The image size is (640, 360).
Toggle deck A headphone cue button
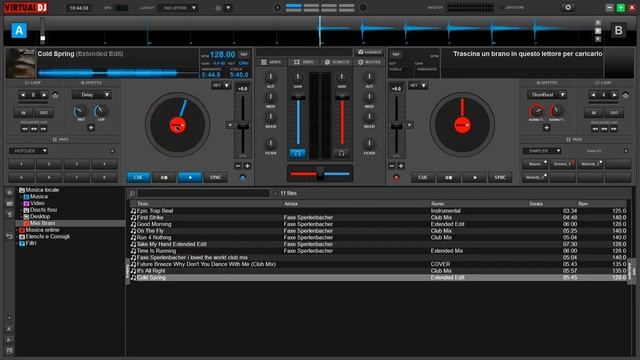(298, 153)
